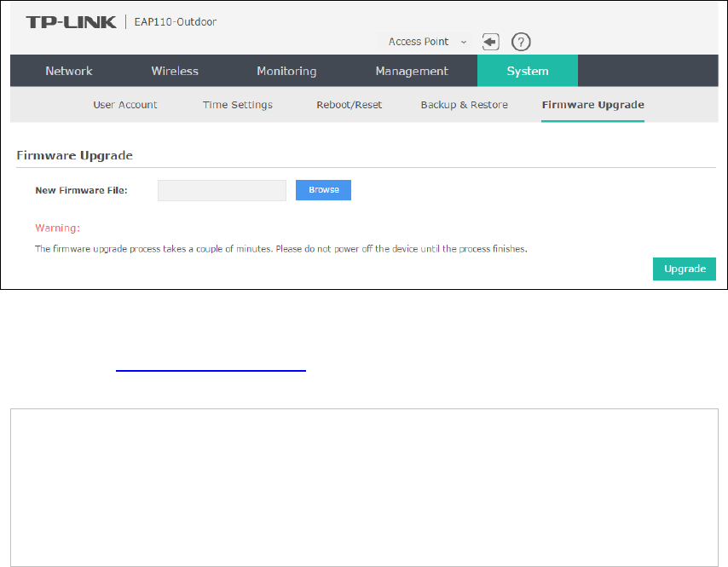The width and height of the screenshot is (728, 567).
Task: Click the New Firmware File field
Action: tap(222, 190)
